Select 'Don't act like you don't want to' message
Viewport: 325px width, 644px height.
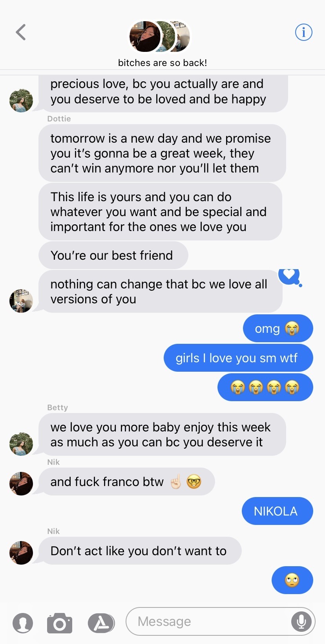point(140,551)
